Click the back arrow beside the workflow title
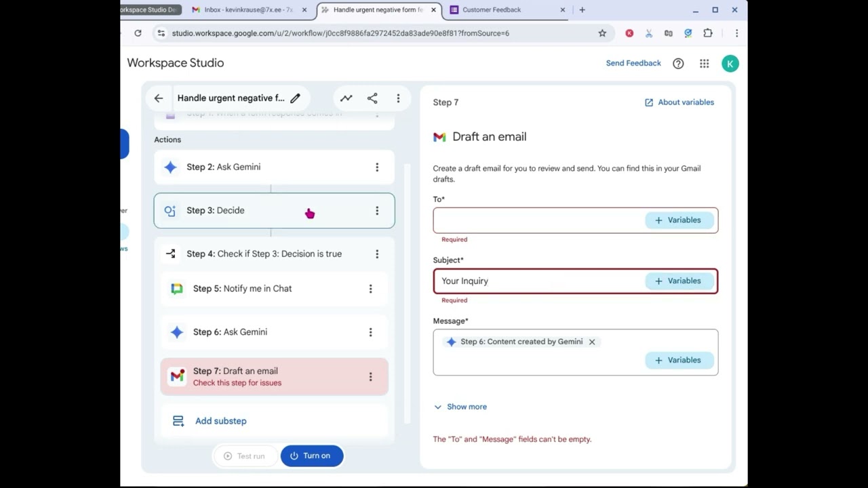 (159, 98)
